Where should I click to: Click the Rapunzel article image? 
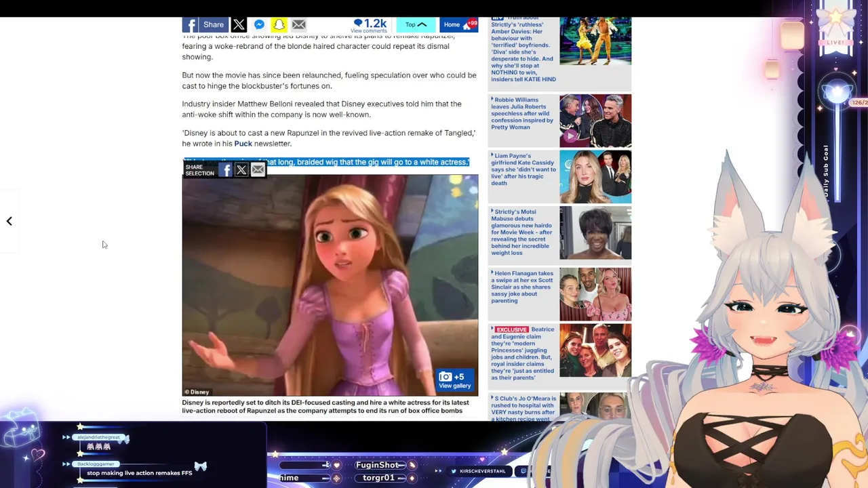click(330, 285)
